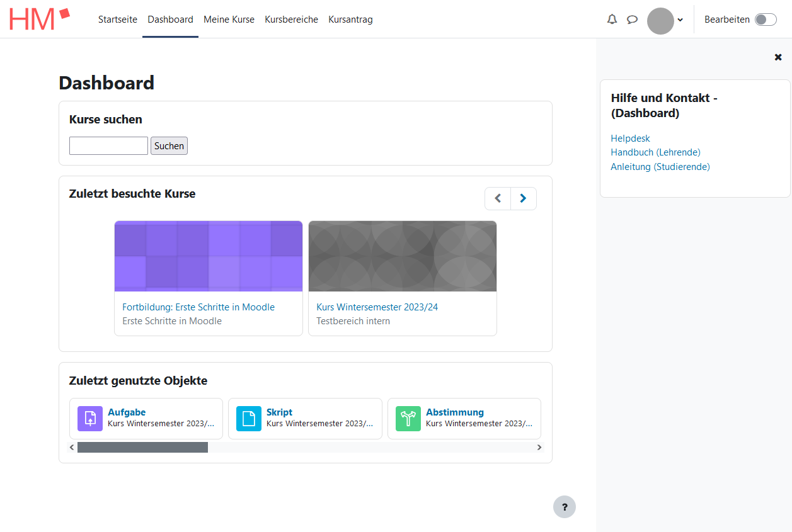
Task: Click the HM logo
Action: coord(39,20)
